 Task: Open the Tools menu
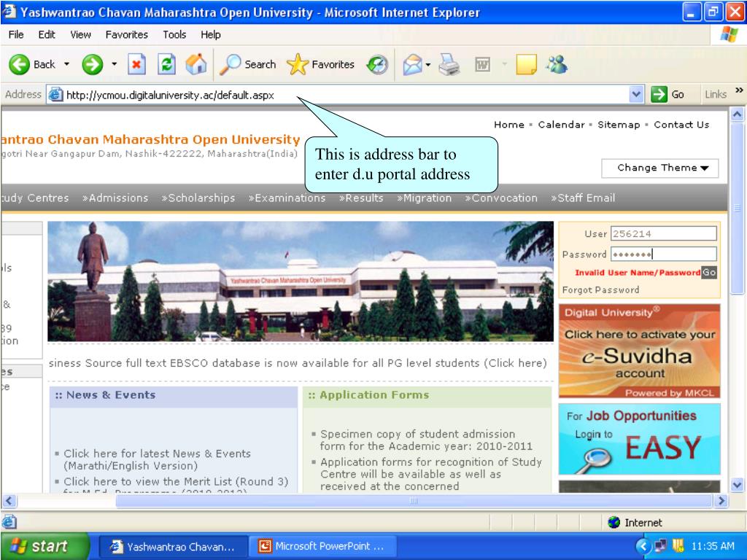pos(174,35)
